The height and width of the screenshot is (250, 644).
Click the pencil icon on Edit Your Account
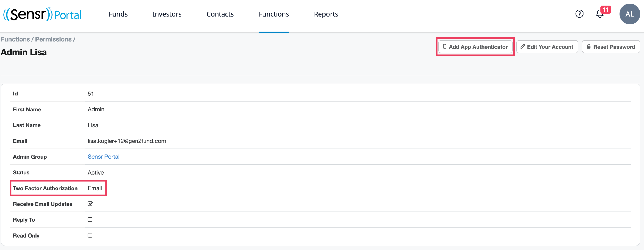coord(522,47)
